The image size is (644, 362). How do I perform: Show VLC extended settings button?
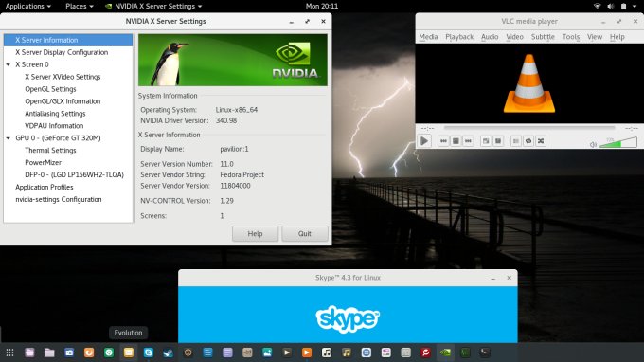(498, 141)
